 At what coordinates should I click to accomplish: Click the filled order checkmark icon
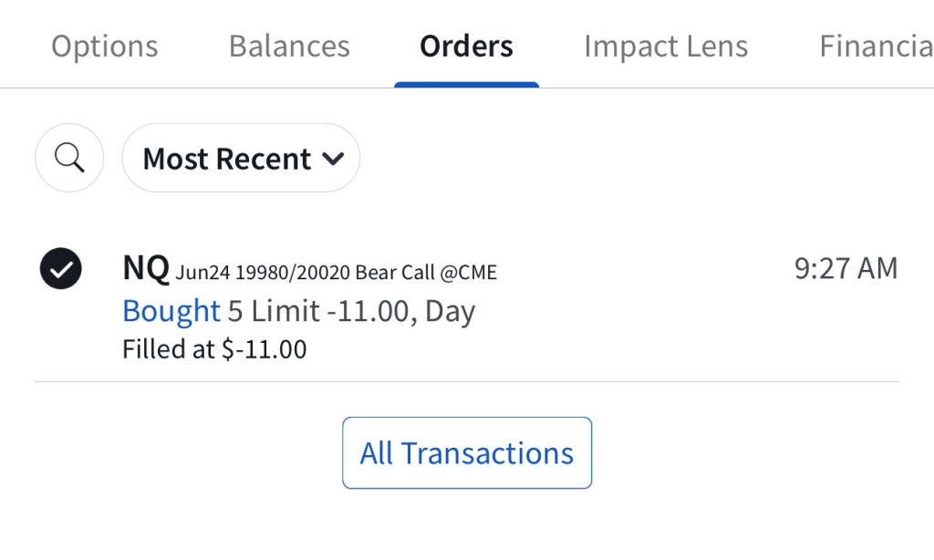pyautogui.click(x=61, y=268)
